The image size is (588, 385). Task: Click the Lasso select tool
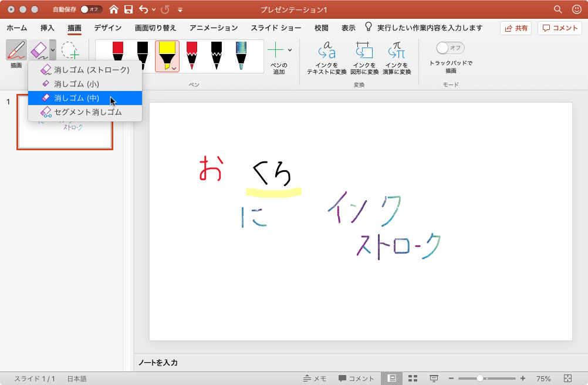point(69,50)
